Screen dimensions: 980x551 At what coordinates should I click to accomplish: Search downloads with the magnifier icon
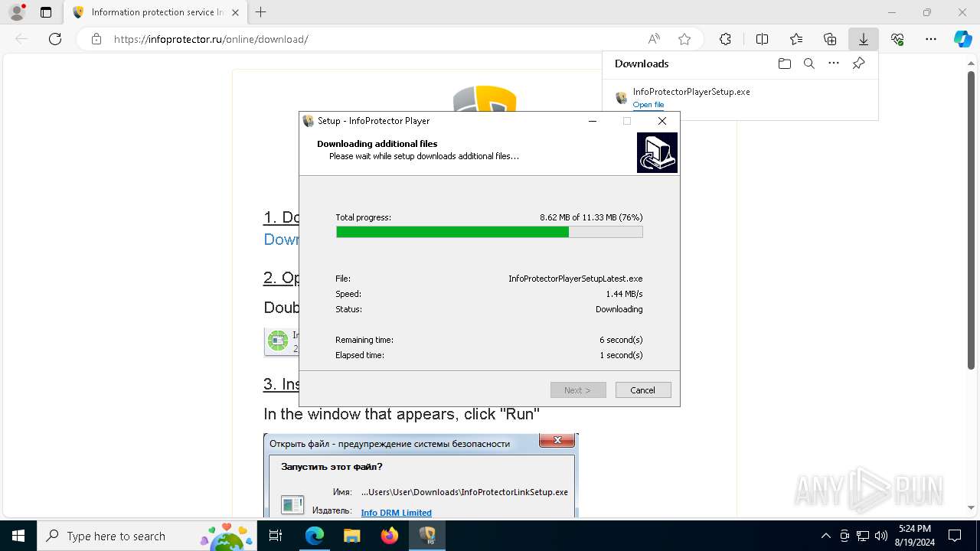point(808,64)
